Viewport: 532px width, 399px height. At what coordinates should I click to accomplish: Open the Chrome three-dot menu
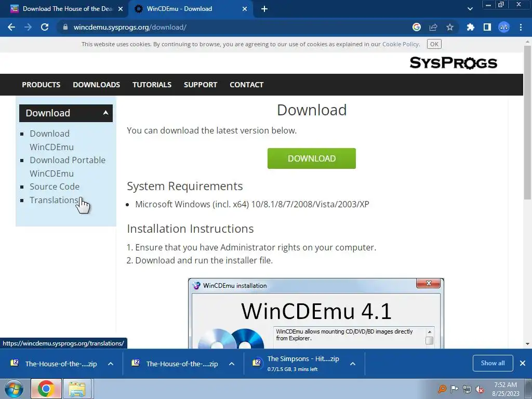pos(521,27)
